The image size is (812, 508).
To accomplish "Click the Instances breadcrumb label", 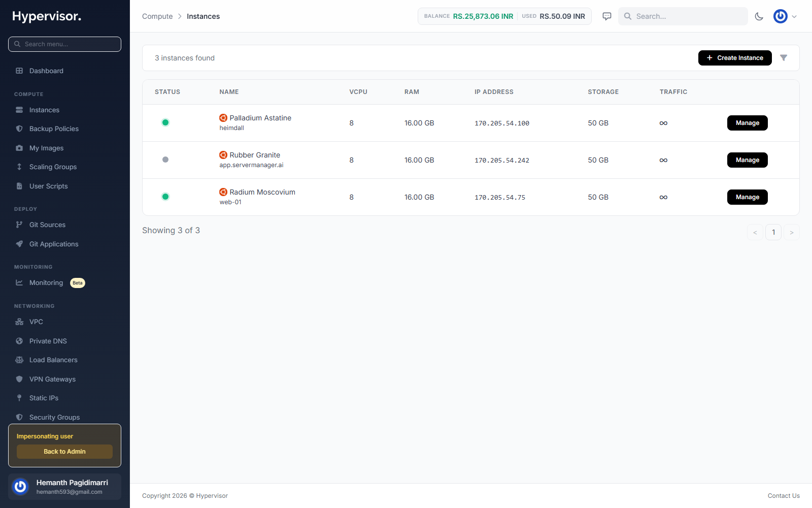I will [x=203, y=16].
